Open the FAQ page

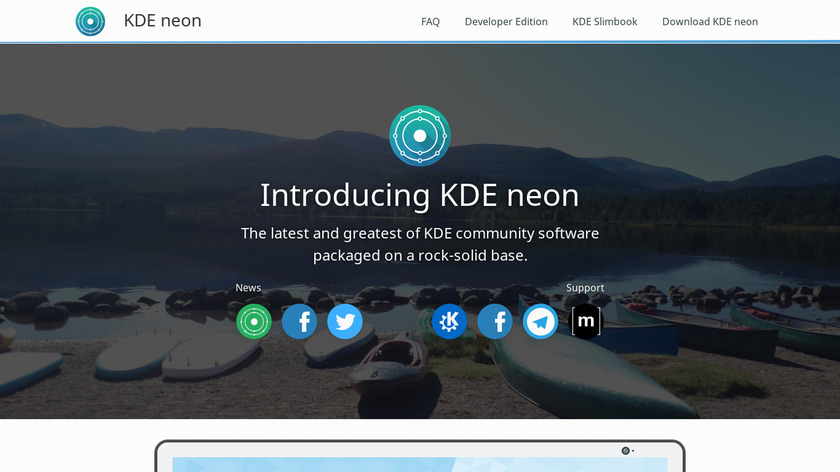click(x=430, y=21)
